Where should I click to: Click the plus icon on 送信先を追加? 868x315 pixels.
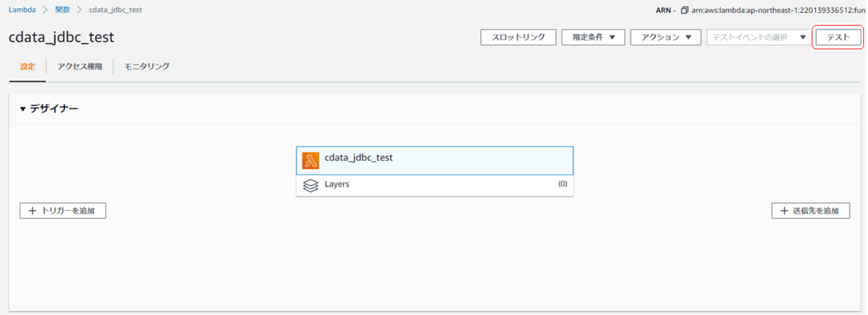pos(784,211)
